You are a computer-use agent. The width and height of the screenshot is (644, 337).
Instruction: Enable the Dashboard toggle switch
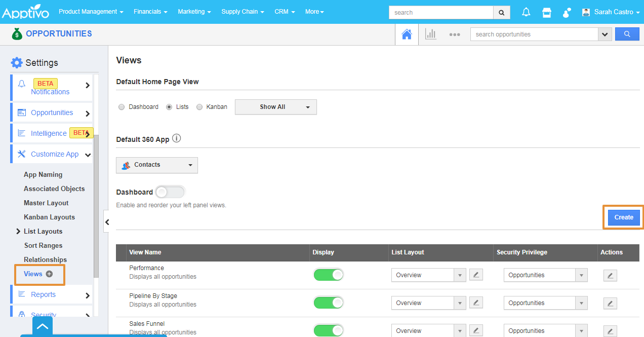click(x=171, y=192)
